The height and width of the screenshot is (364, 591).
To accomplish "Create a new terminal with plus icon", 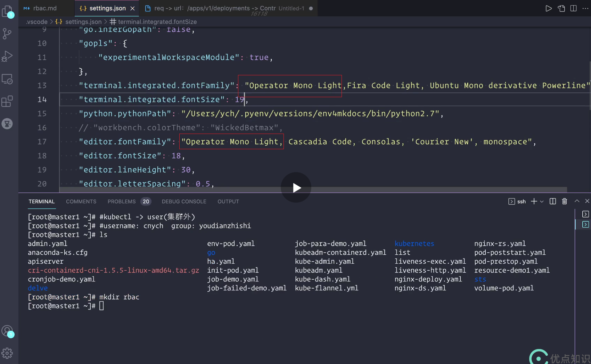I will 534,201.
